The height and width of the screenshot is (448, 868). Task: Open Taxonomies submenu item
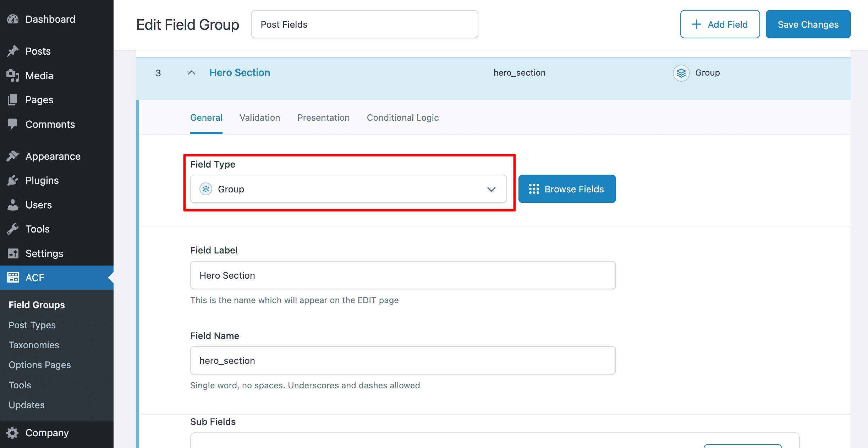click(x=34, y=345)
